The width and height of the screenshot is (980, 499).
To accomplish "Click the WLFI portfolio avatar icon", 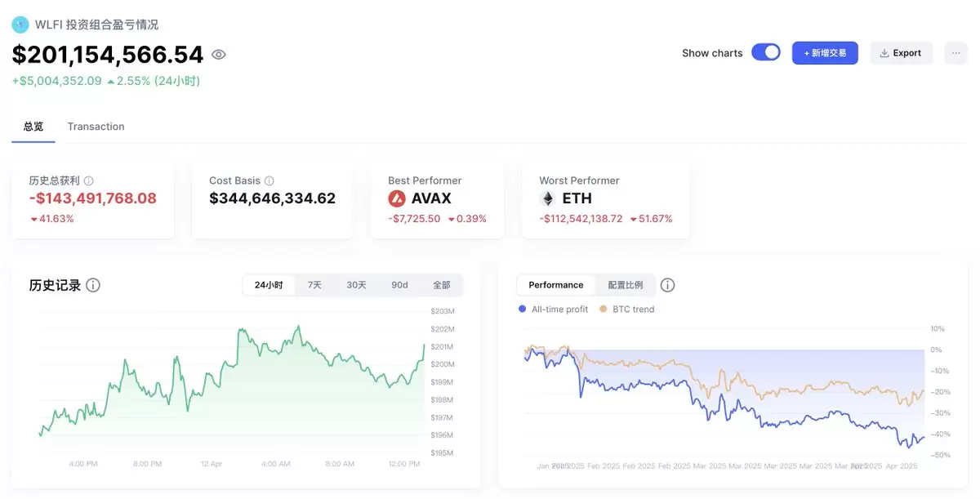I will pyautogui.click(x=20, y=25).
